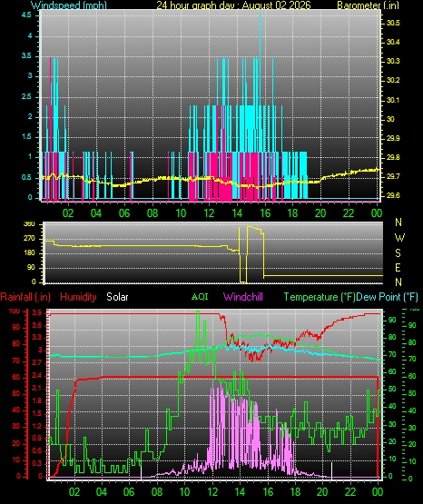
Task: Click the 0.9 rainfall axis value
Action: 37,438
